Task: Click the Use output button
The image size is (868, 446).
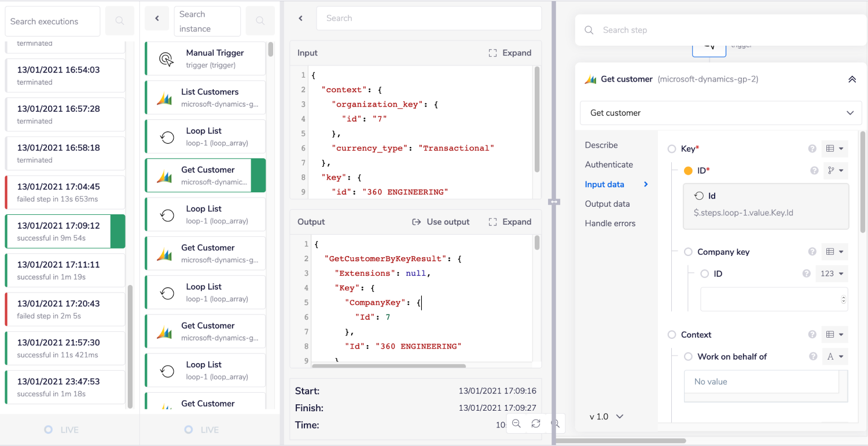Action: tap(440, 222)
